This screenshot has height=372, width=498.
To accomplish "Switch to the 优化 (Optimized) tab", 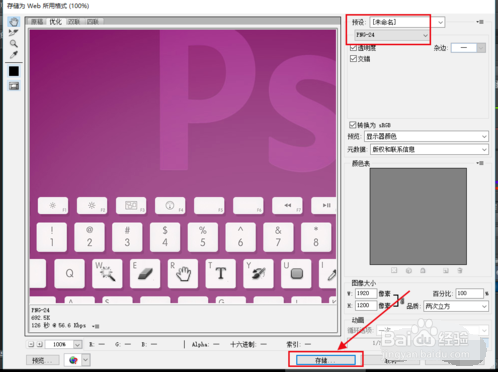I will click(x=55, y=22).
